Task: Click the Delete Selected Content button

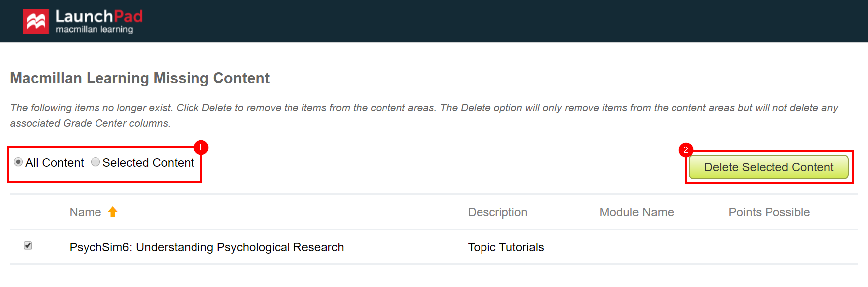Action: click(x=769, y=167)
